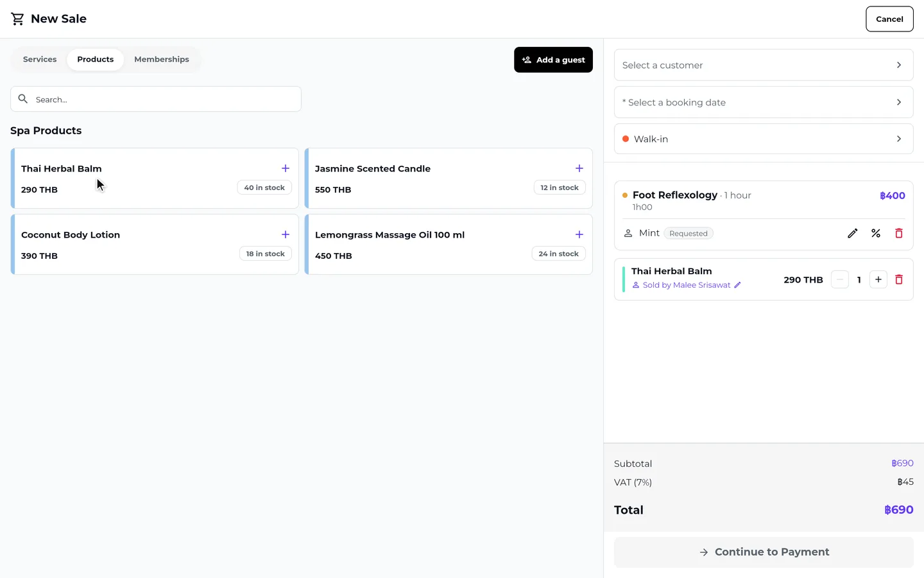
Task: Click the Foot Reflexology ฿400 price
Action: (893, 195)
